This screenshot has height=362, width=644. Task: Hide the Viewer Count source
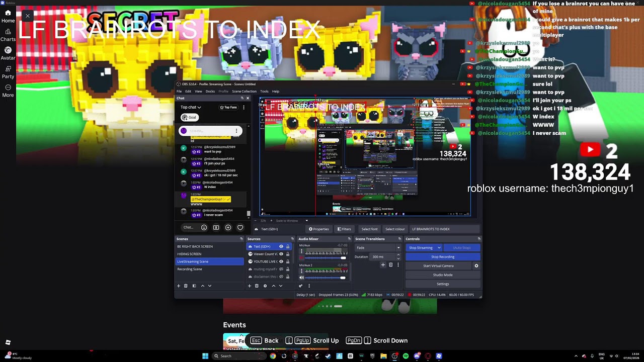click(x=281, y=254)
